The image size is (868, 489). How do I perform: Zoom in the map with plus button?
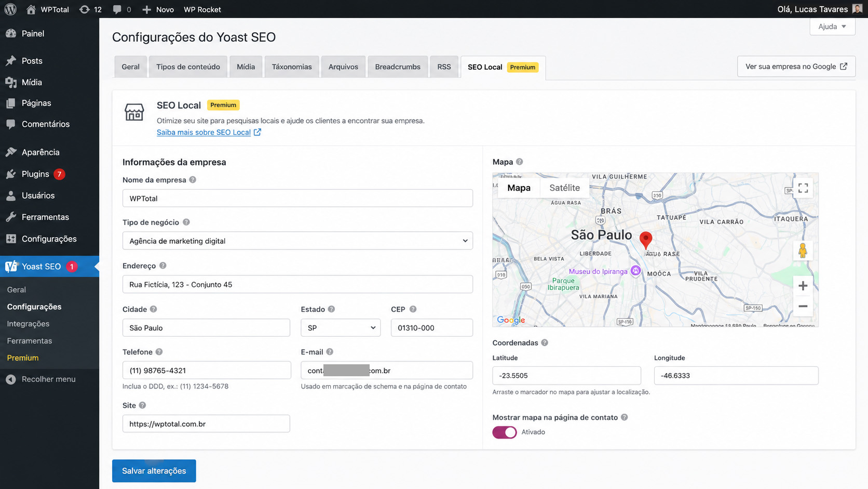[x=803, y=286]
